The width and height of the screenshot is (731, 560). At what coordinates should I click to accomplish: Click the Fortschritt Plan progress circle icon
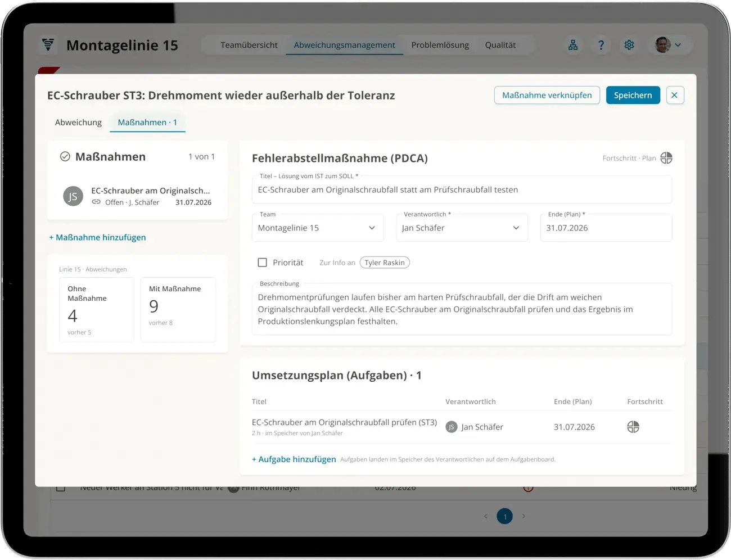pos(666,158)
